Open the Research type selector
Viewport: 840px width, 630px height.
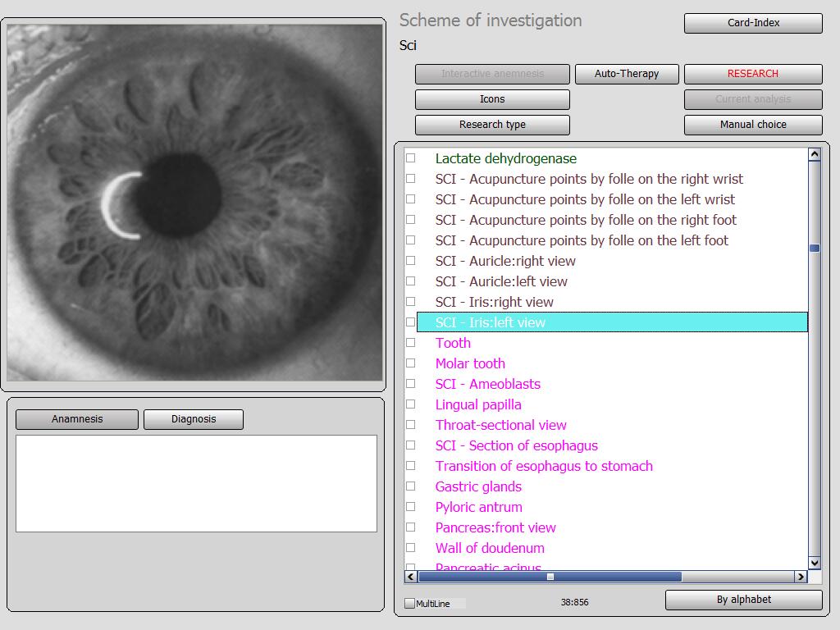point(492,125)
